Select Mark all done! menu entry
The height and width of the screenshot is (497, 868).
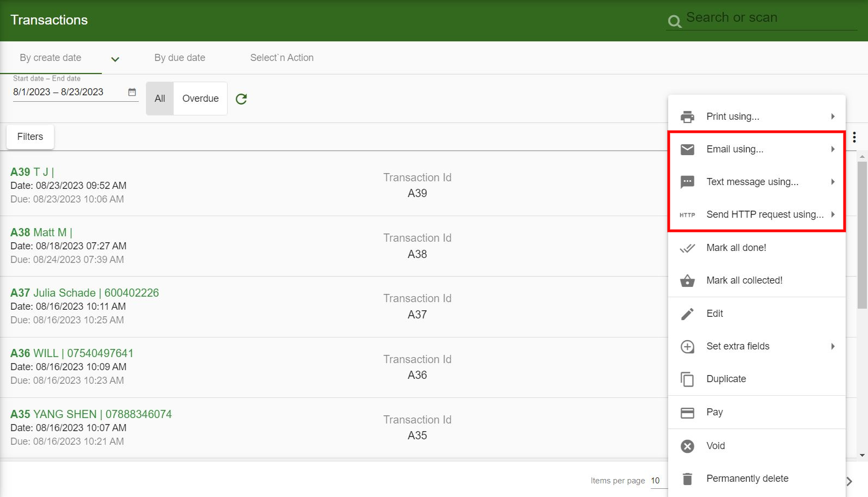pyautogui.click(x=757, y=248)
